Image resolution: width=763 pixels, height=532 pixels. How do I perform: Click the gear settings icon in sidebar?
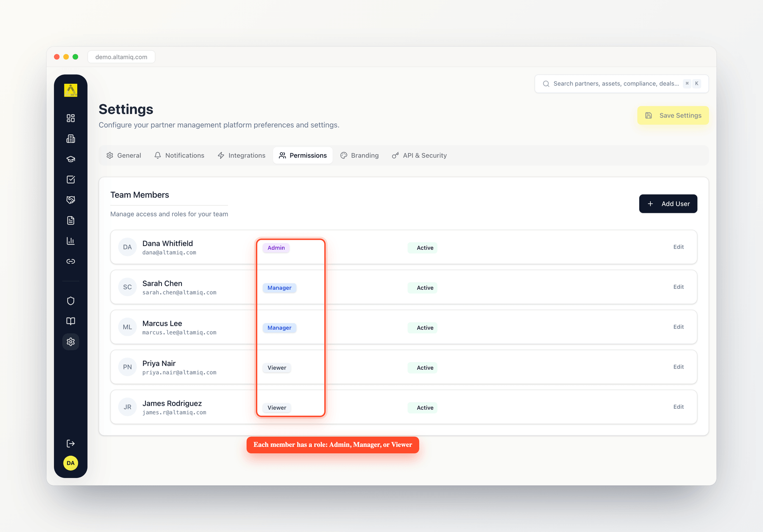pyautogui.click(x=71, y=342)
